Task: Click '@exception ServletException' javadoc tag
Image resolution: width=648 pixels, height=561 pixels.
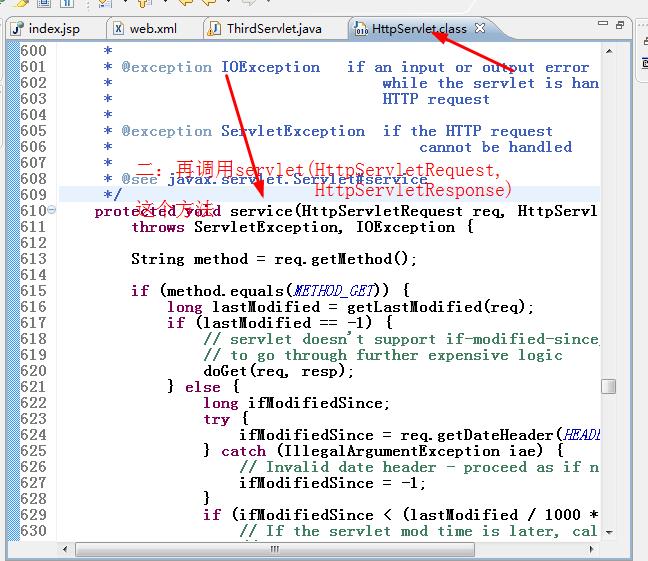Action: click(243, 131)
